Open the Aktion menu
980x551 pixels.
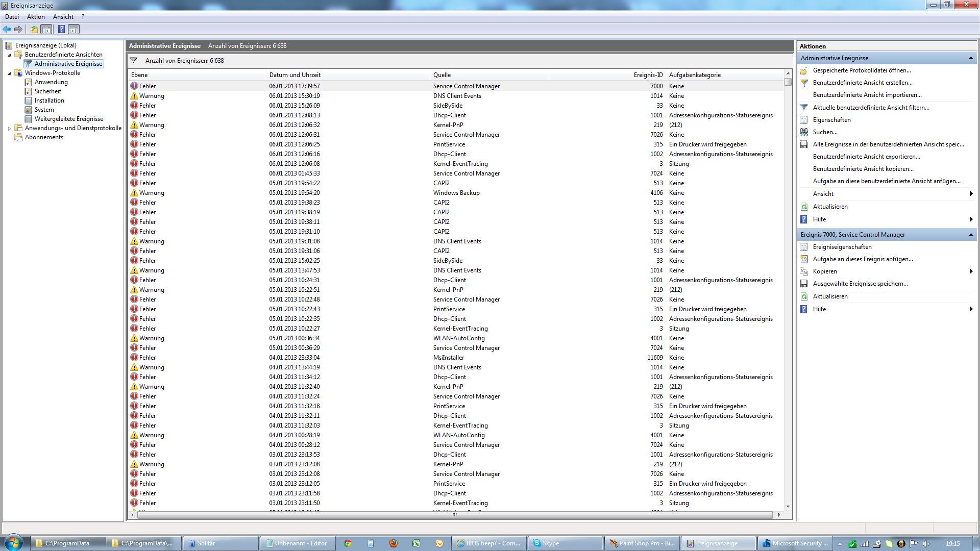pos(36,17)
